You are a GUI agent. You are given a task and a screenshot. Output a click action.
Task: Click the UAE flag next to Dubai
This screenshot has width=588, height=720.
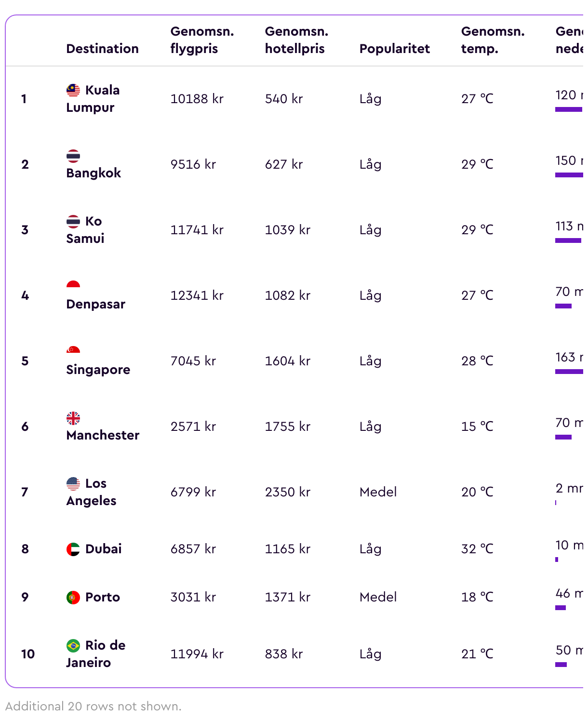tap(73, 549)
